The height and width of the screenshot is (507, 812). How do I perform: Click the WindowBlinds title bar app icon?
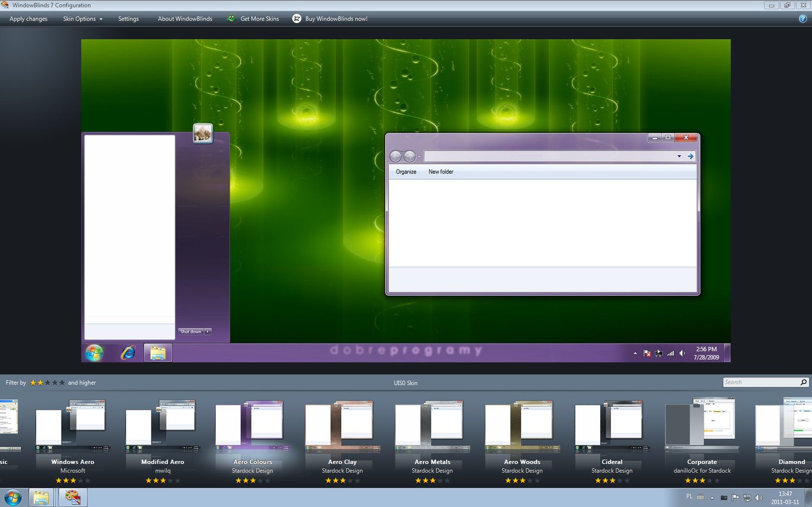(5, 5)
